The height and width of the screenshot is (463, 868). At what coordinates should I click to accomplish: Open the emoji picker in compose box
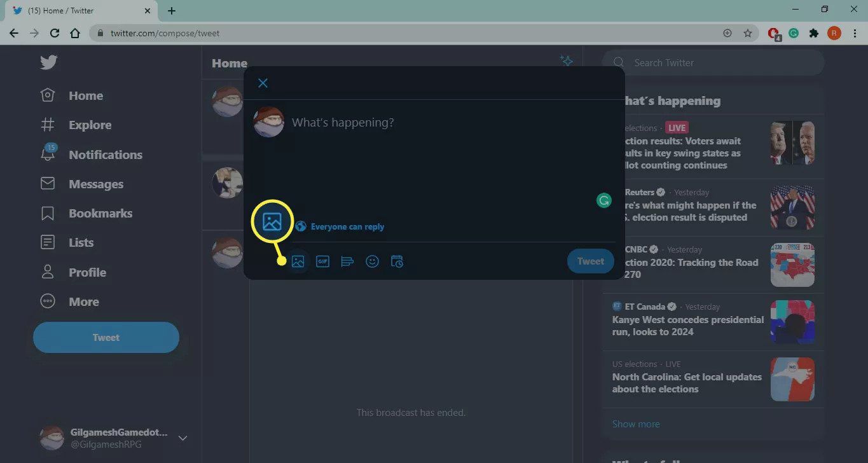[373, 261]
